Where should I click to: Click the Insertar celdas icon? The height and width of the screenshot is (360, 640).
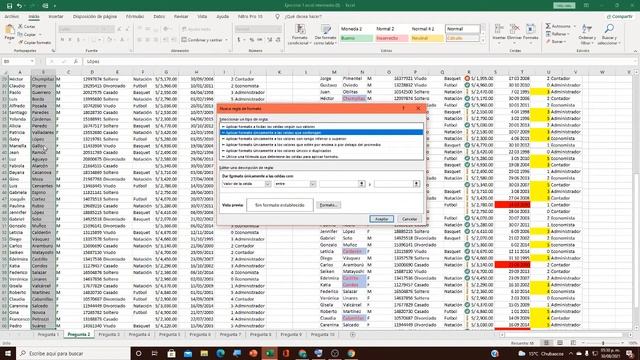pos(499,29)
